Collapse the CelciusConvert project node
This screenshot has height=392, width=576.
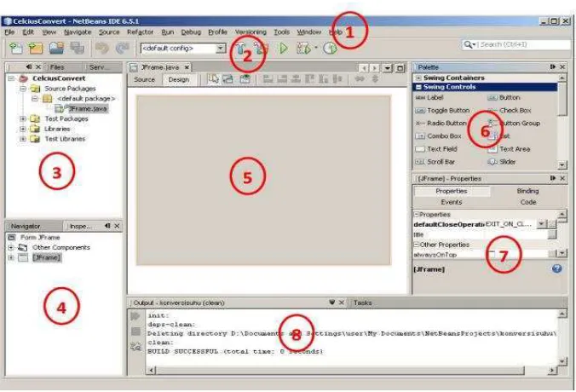click(x=11, y=78)
